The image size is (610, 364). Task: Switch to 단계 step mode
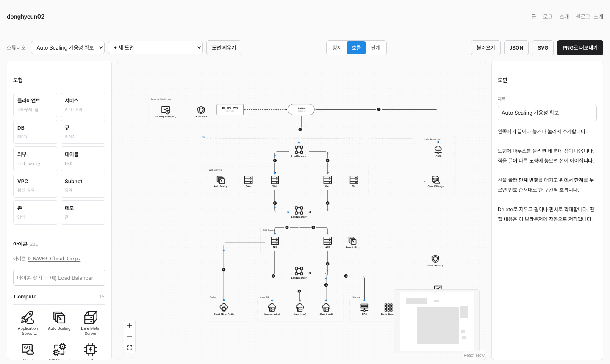point(376,48)
